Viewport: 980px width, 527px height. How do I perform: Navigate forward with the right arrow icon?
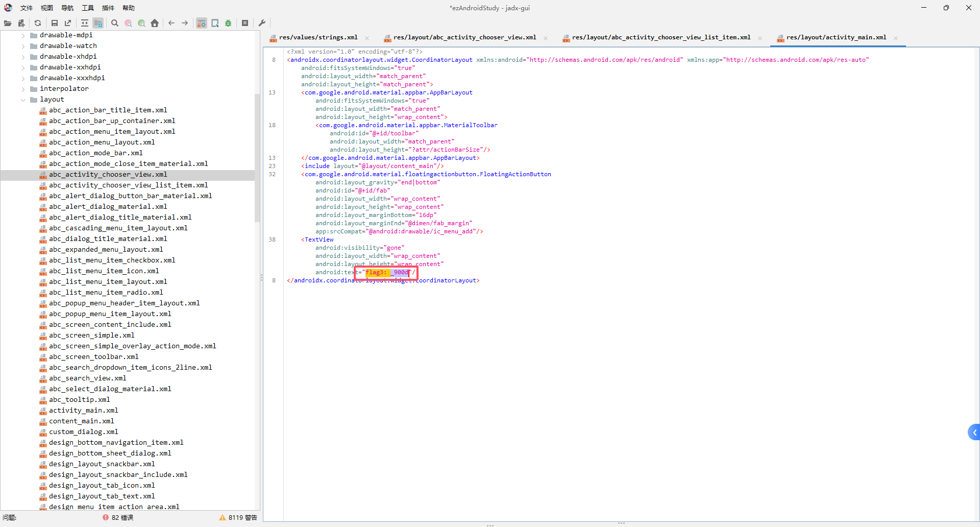[x=185, y=23]
